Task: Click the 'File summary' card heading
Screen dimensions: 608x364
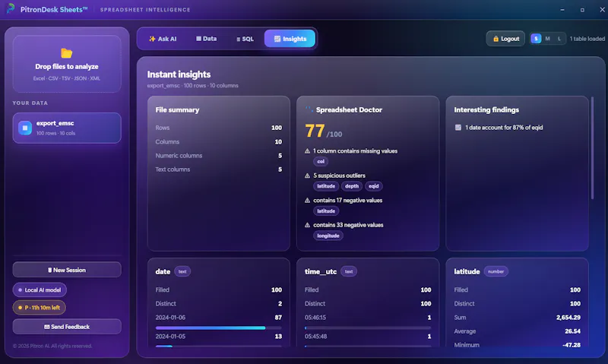Action: (177, 109)
